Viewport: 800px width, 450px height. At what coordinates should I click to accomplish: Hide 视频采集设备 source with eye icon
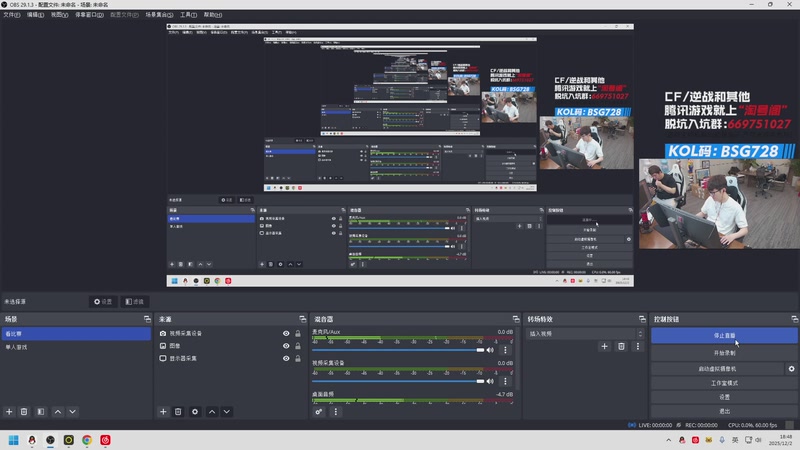(x=286, y=334)
